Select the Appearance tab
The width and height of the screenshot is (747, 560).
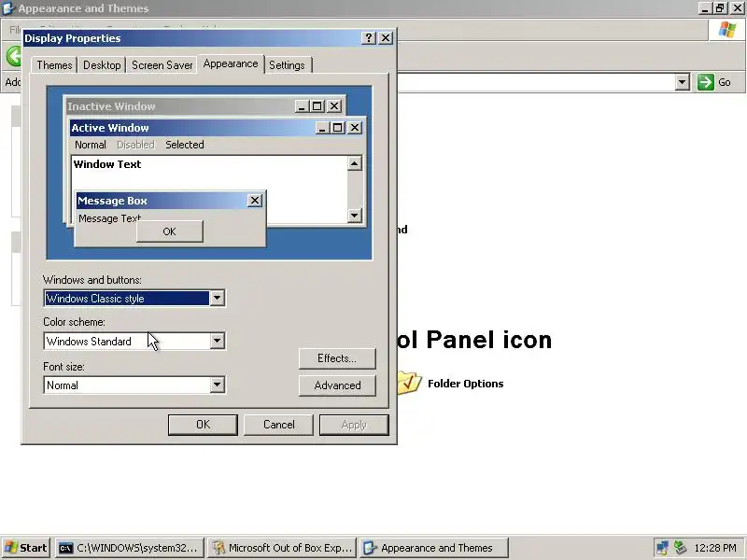[x=231, y=63]
